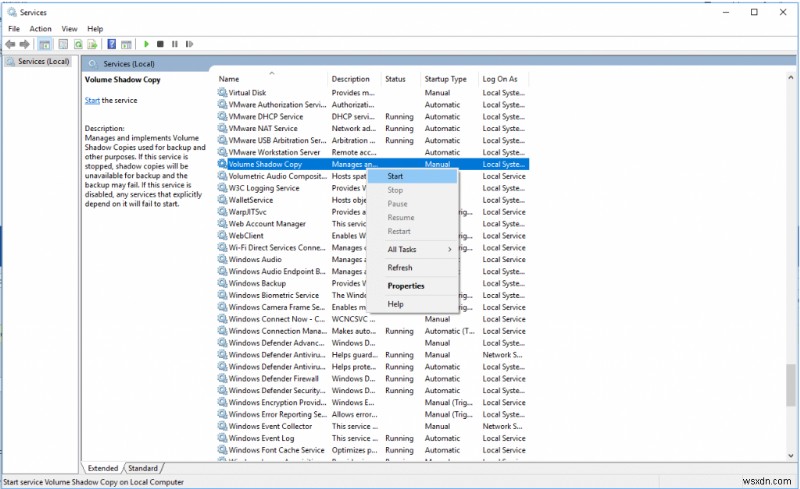Choose Help in the context menu
800x489 pixels.
pyautogui.click(x=412, y=304)
